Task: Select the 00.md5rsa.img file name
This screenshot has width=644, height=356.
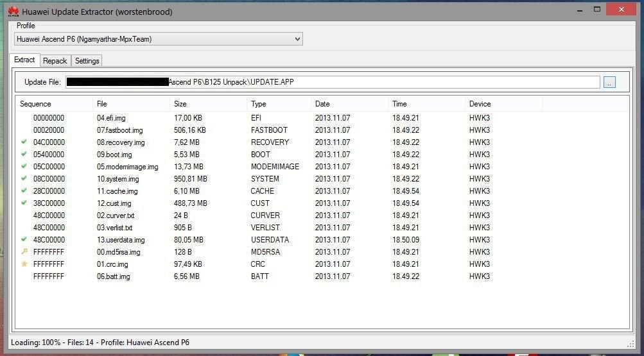Action: pyautogui.click(x=119, y=252)
